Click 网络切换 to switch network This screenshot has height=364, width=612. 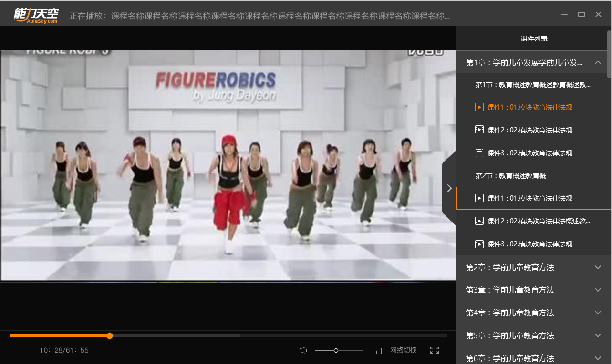403,350
